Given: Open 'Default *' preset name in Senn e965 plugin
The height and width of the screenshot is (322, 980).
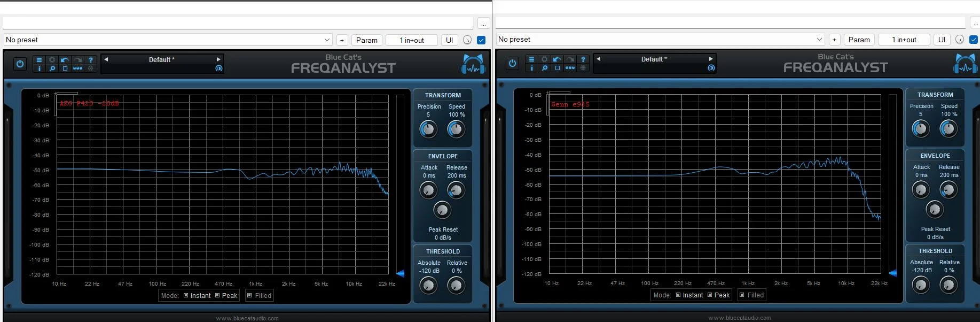Looking at the screenshot, I should pos(654,59).
